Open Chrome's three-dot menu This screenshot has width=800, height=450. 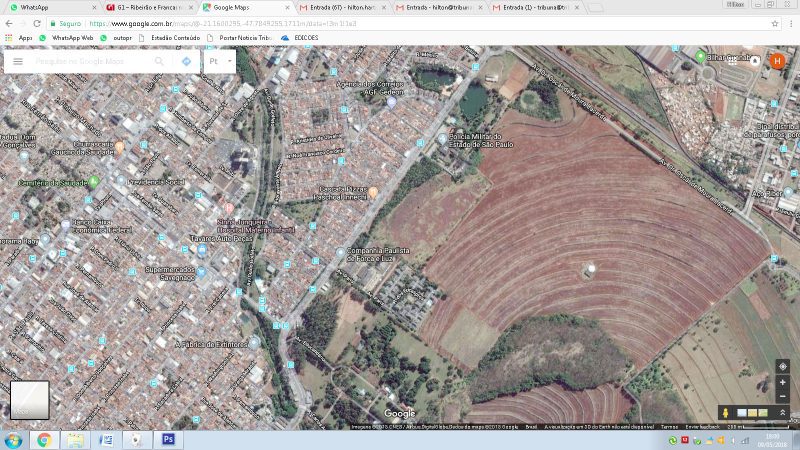pos(790,23)
